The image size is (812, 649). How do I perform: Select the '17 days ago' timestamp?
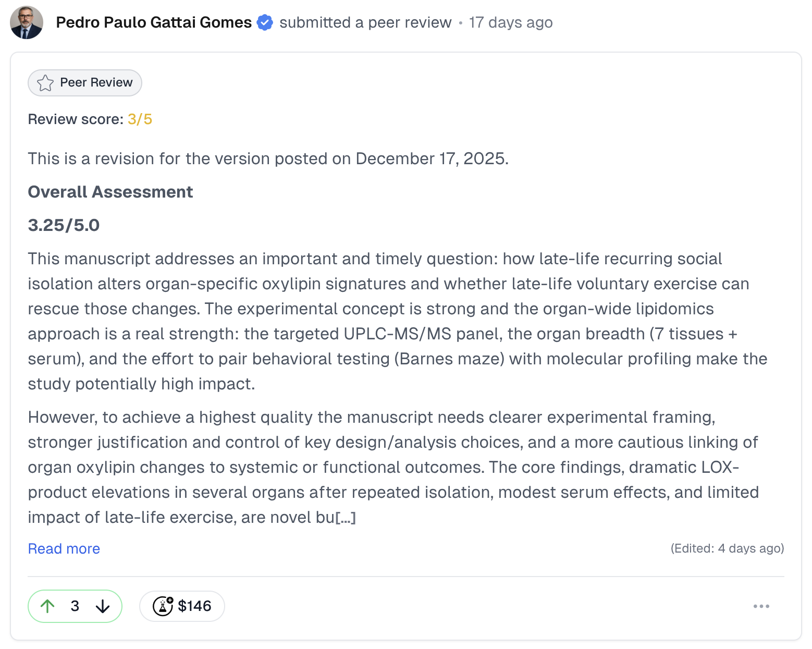[511, 22]
